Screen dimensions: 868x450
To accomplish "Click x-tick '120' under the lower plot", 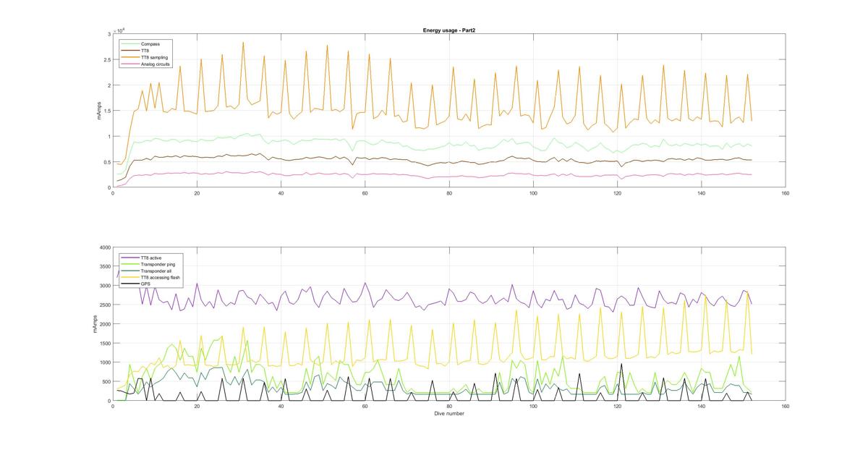I will (x=617, y=407).
